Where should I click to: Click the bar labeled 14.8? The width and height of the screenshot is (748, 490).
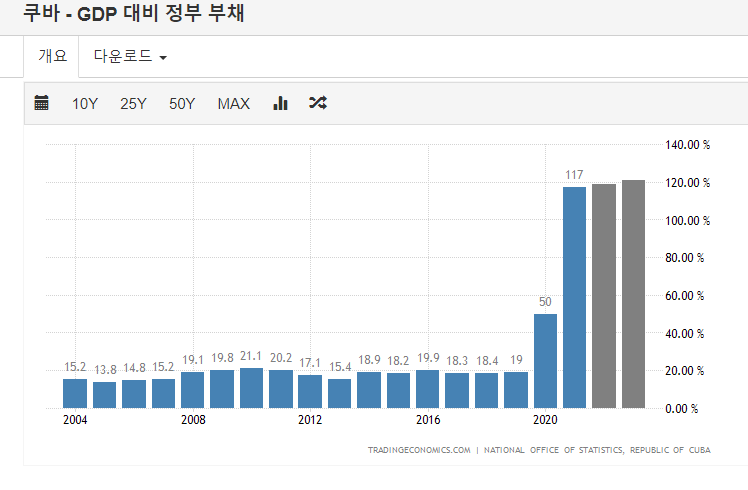point(134,394)
